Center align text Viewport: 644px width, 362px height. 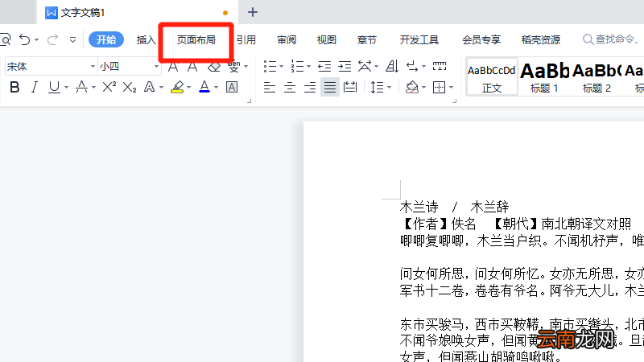coord(290,87)
